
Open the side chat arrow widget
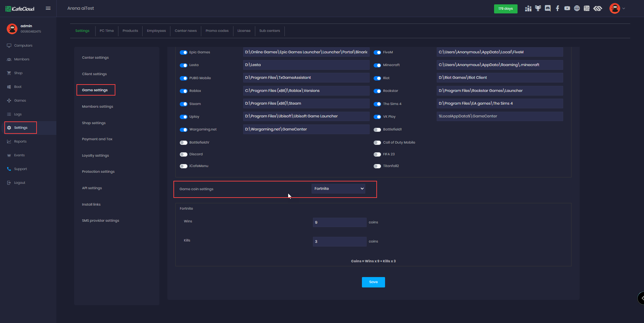641,298
